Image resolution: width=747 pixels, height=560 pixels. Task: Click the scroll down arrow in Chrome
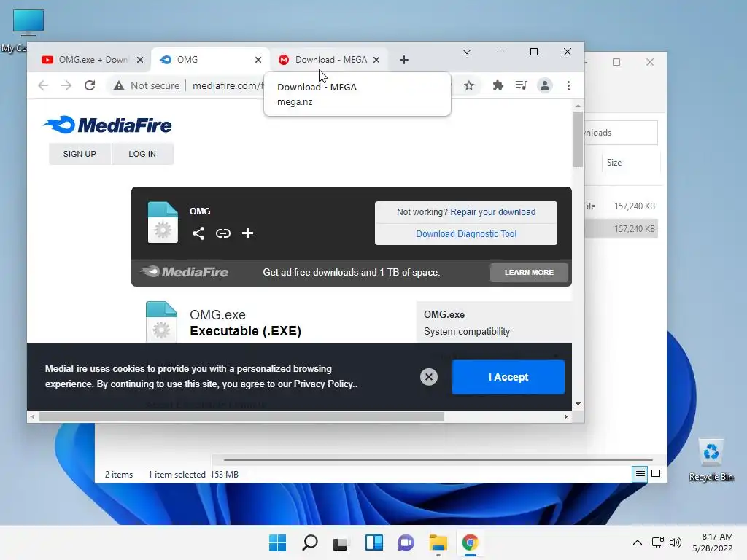578,404
